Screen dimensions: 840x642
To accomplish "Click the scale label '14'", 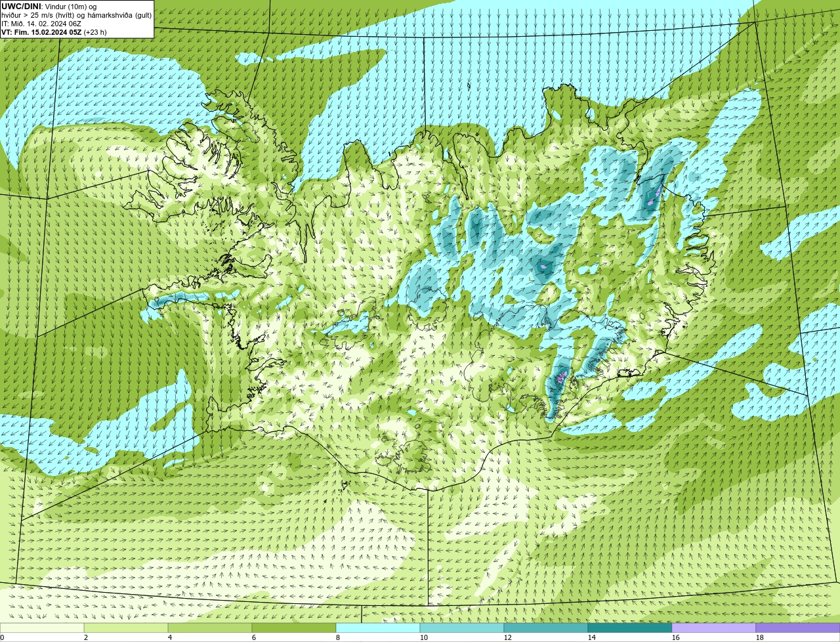I will coord(592,637).
